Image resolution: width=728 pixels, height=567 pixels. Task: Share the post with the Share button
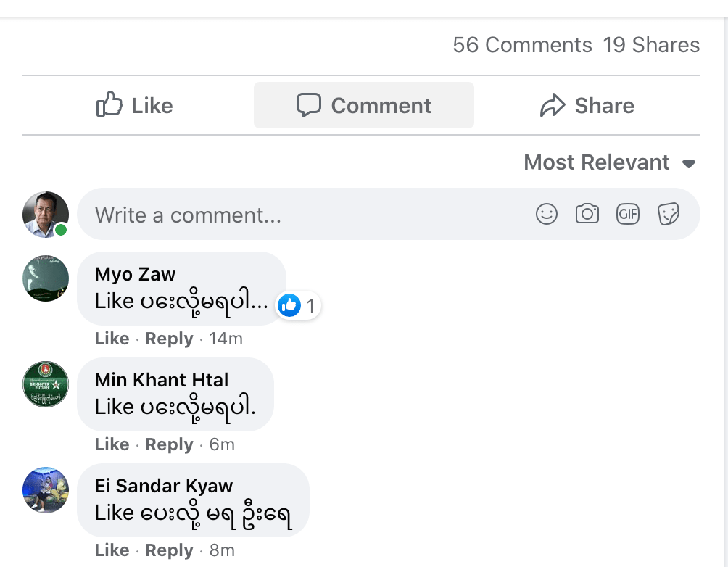(x=587, y=106)
